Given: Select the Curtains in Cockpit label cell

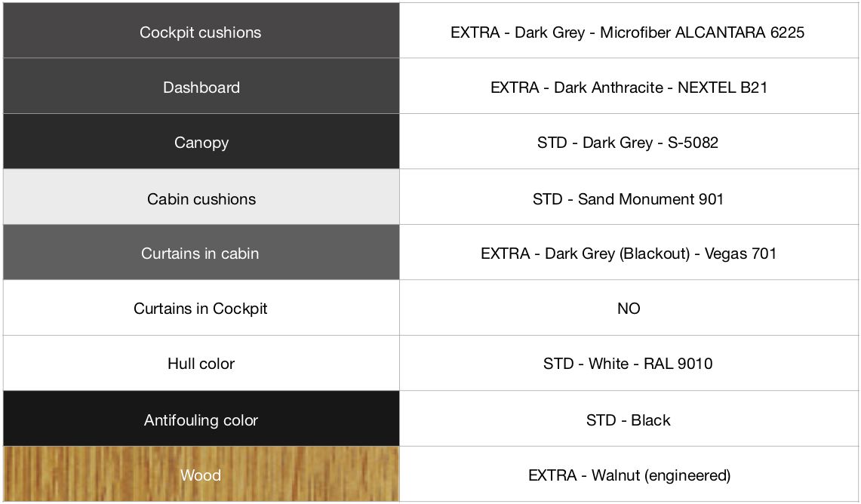Looking at the screenshot, I should pos(201,308).
